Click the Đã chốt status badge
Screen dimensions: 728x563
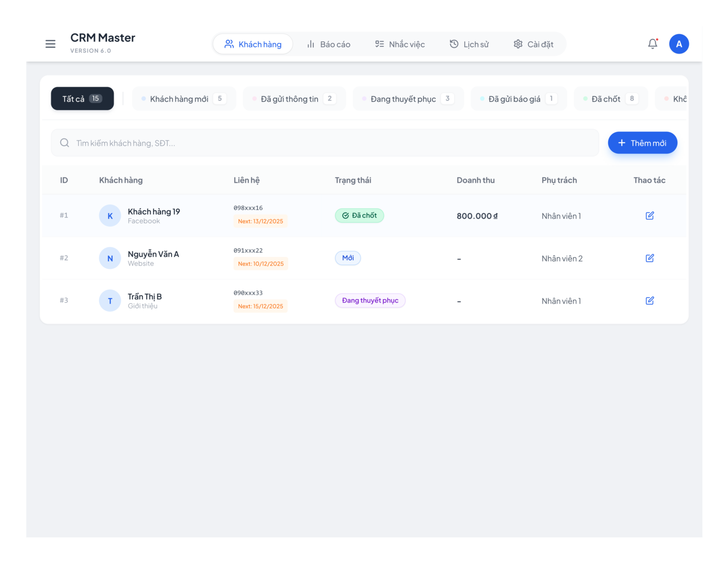360,215
